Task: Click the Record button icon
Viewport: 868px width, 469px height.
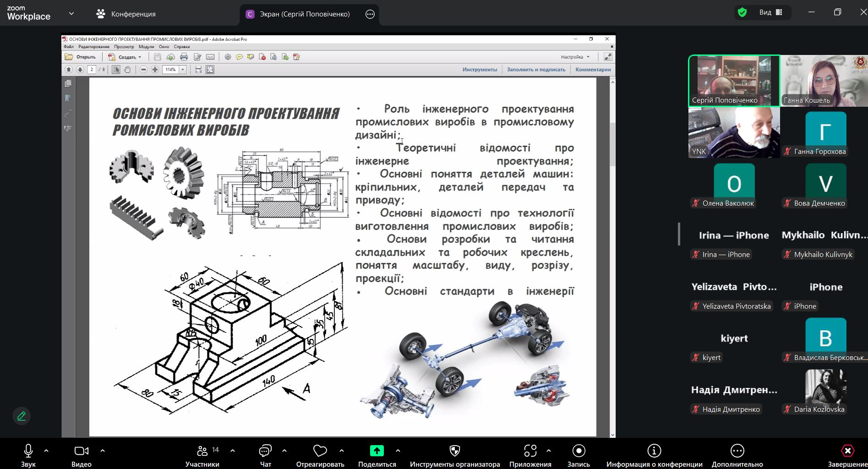Action: point(579,451)
